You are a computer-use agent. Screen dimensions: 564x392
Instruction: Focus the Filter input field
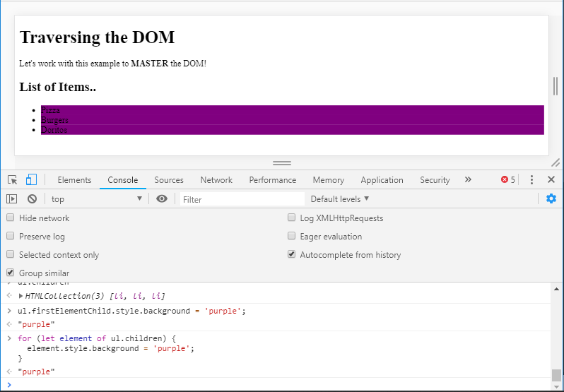[242, 199]
